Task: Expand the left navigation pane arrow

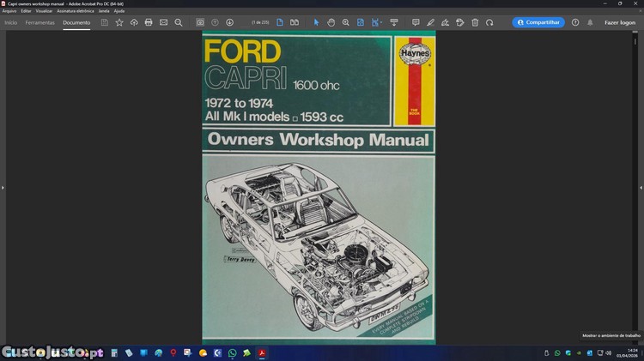Action: click(3, 187)
